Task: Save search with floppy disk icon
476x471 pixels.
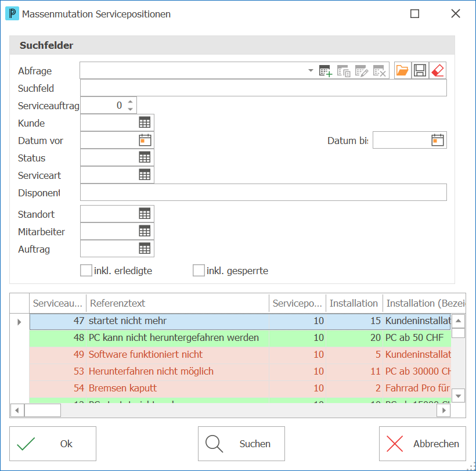Action: (x=420, y=70)
